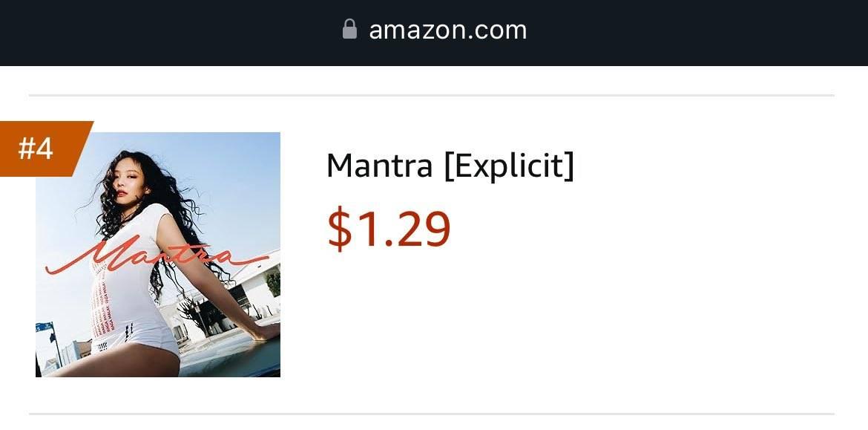Tap the dollar sign of the price

[339, 228]
